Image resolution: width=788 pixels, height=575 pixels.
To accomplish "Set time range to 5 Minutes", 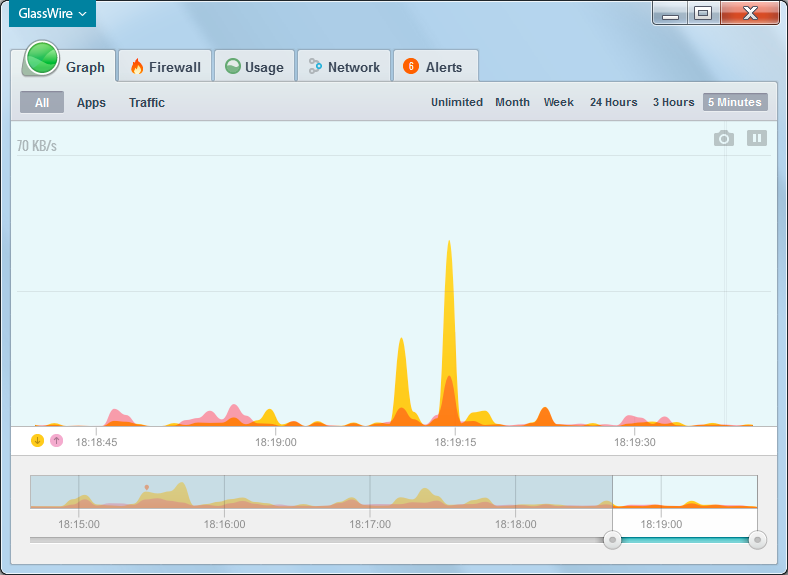I will [x=735, y=102].
